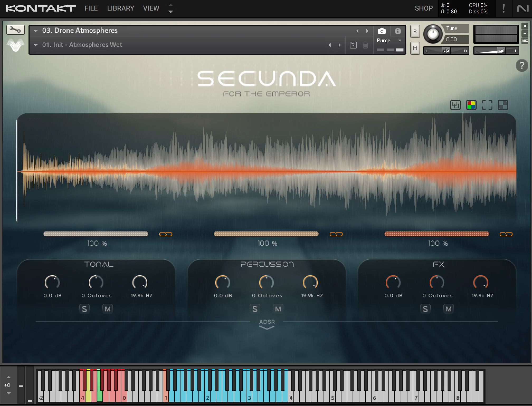Click the Tune value 0.00 field

(456, 40)
